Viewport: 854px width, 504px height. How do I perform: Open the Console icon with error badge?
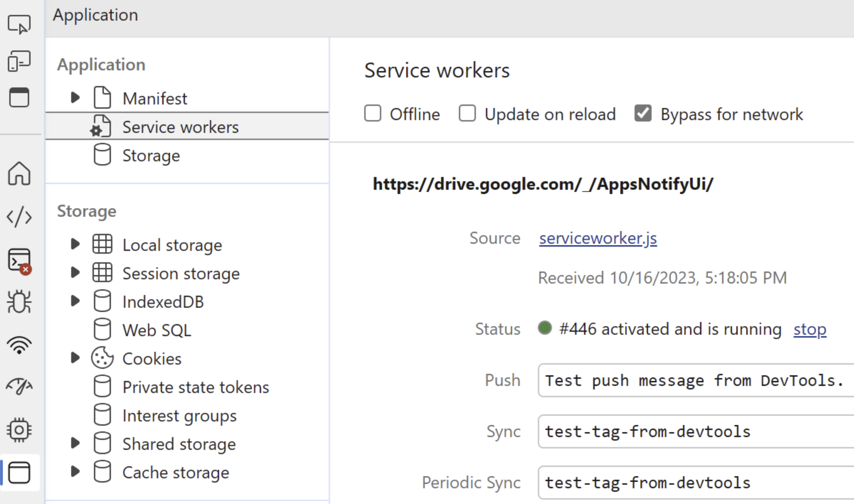pos(19,261)
